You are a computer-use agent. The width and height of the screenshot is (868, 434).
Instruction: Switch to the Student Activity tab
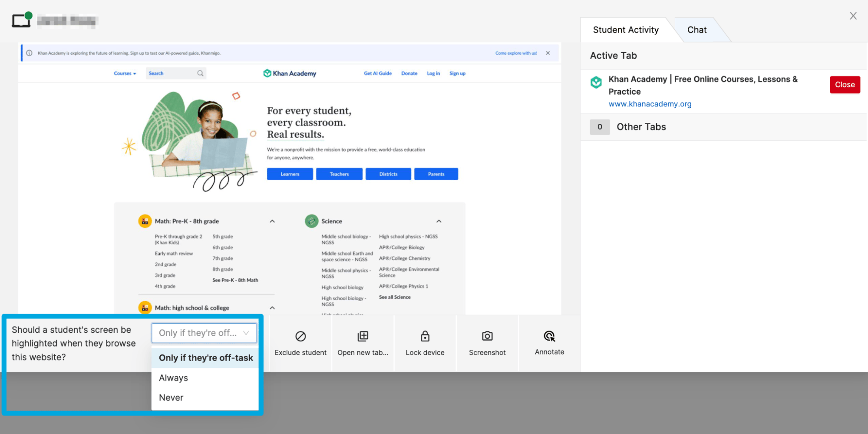click(626, 30)
